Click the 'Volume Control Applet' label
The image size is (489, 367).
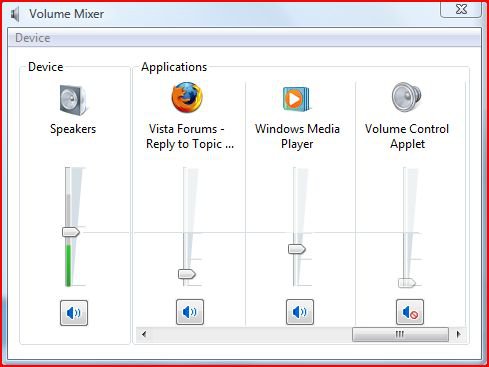(x=407, y=136)
